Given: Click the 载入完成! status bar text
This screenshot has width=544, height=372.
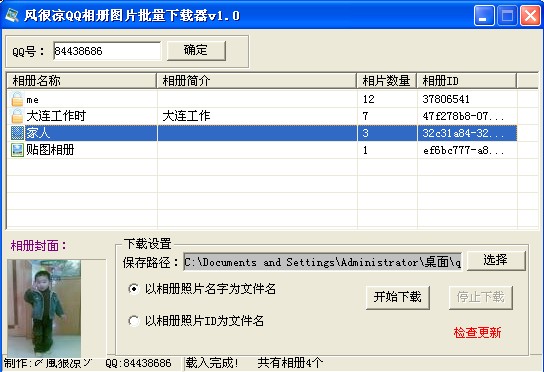Looking at the screenshot, I should [x=212, y=363].
